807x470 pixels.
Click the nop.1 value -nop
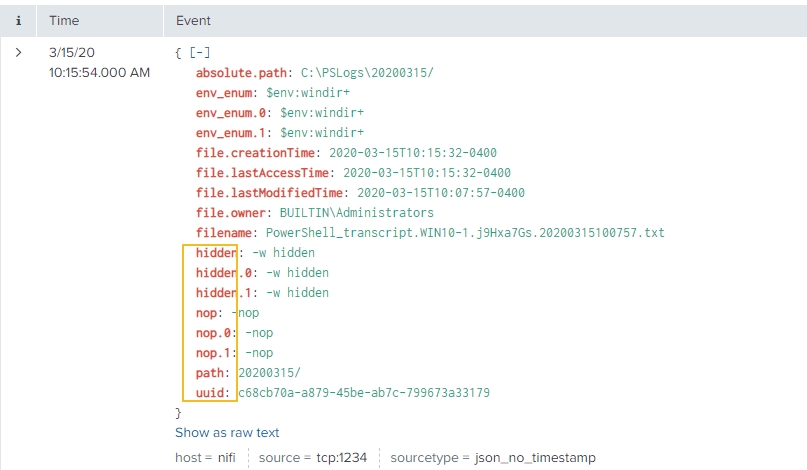259,353
